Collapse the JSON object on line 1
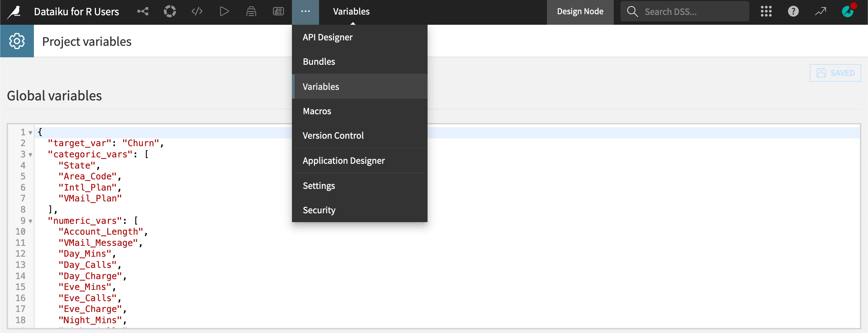 click(x=31, y=133)
